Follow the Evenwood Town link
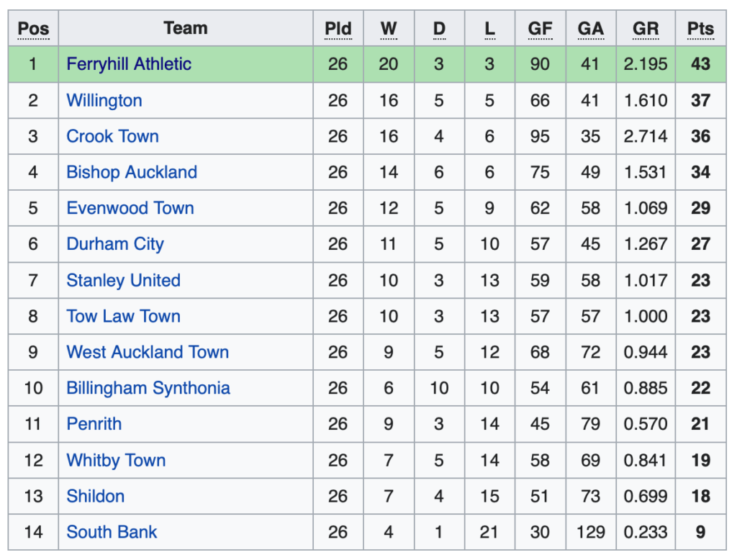 (130, 208)
